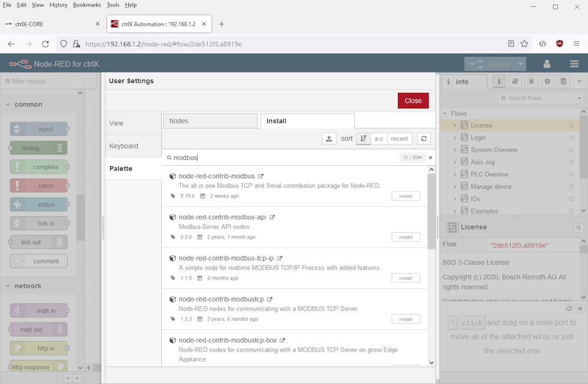
Task: Open a new browser tab
Action: click(x=222, y=24)
